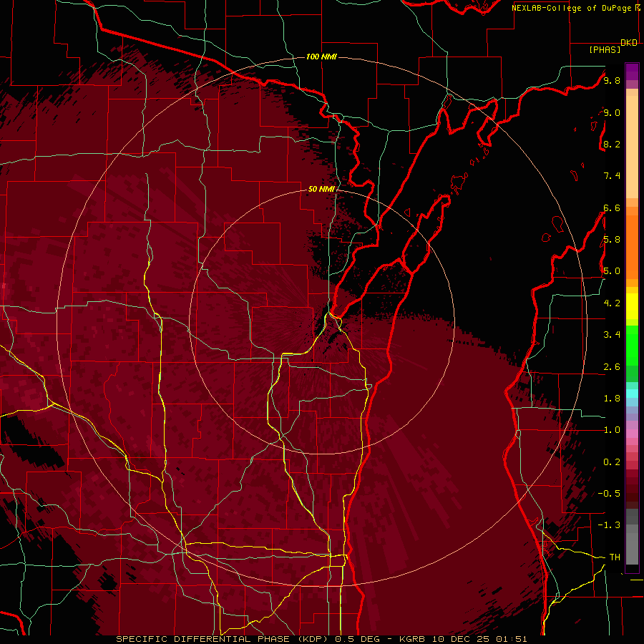Select the 9.0 value on the scale

pos(612,112)
